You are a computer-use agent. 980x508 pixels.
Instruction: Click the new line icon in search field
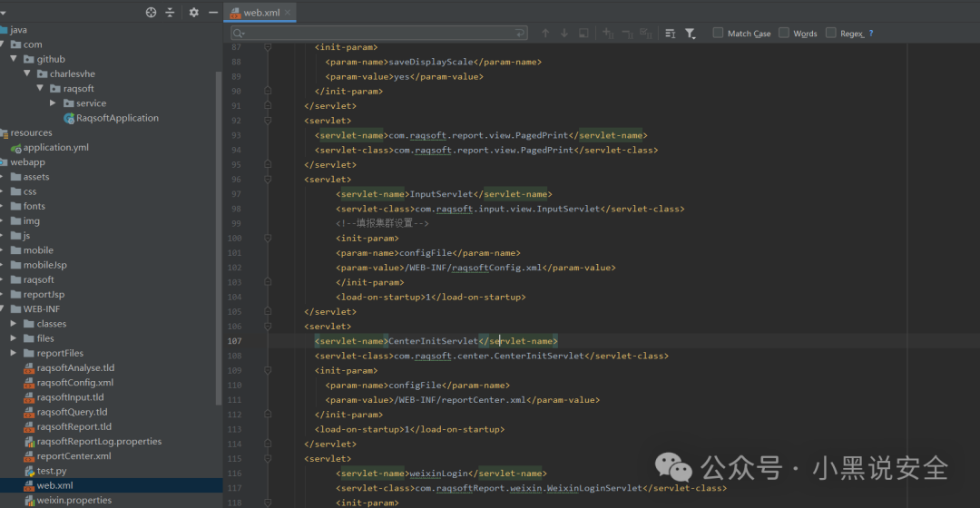click(520, 34)
